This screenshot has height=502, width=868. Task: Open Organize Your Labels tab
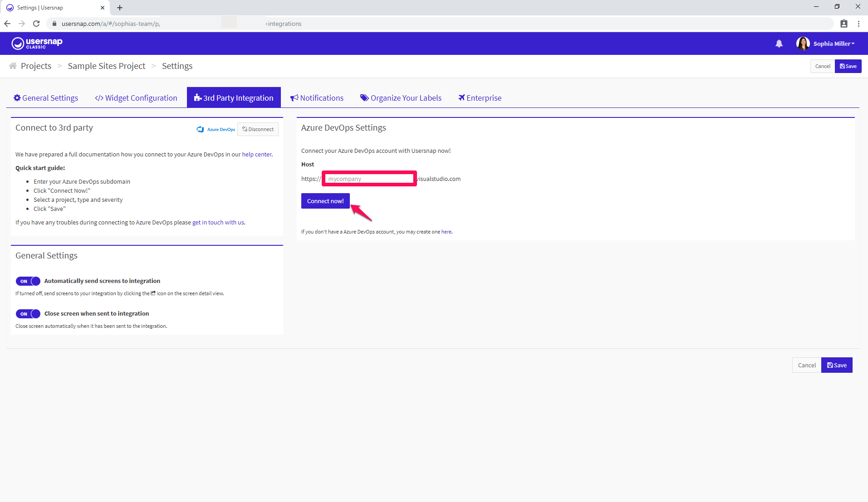tap(401, 98)
